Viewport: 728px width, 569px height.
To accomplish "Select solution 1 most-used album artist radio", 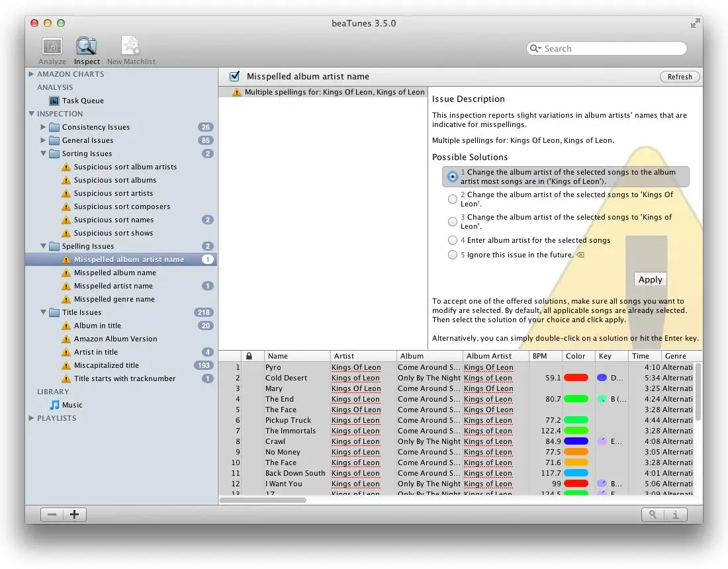I will tap(452, 177).
